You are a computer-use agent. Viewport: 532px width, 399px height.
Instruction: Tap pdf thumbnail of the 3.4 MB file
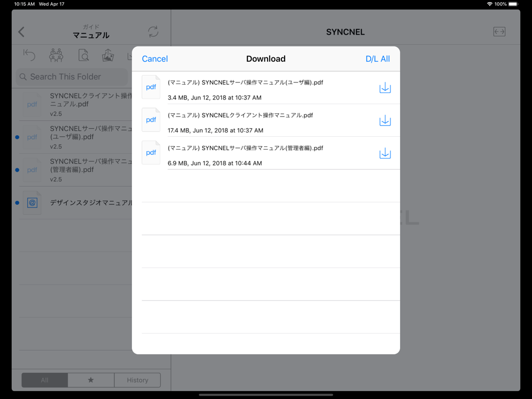pyautogui.click(x=151, y=87)
